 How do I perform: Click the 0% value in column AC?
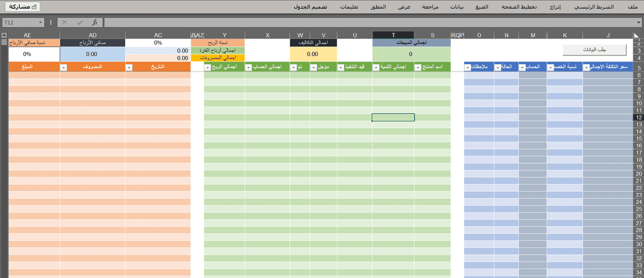(158, 43)
